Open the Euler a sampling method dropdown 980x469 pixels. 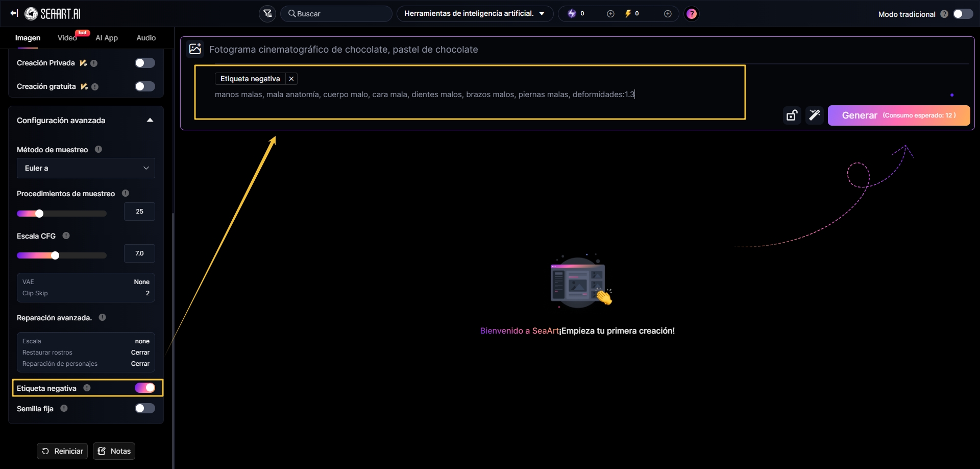(86, 168)
